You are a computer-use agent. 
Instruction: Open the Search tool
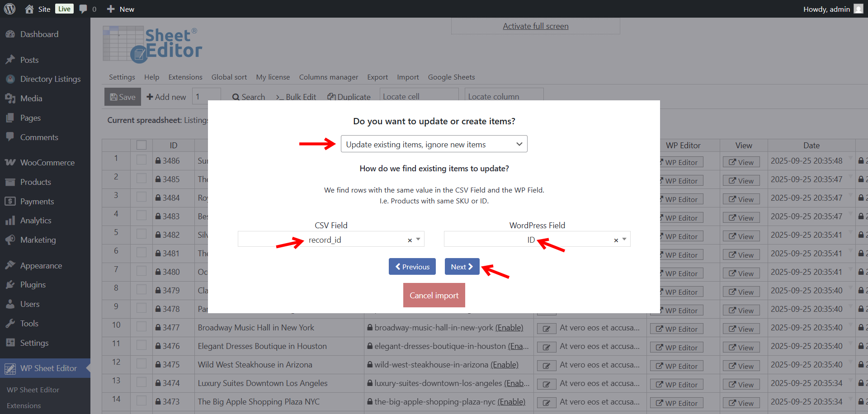pyautogui.click(x=249, y=97)
